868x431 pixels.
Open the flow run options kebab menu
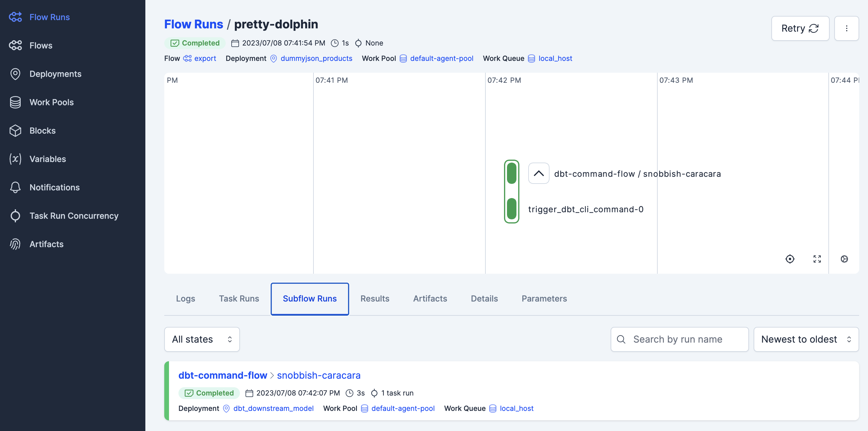(x=847, y=28)
